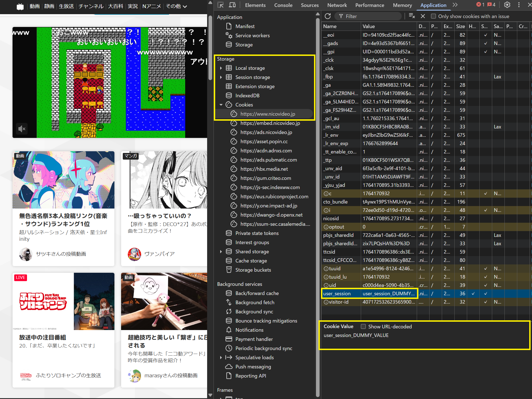Enable 'Only show cookies with an issue'
Viewport: 532px width, 399px height.
[x=433, y=16]
